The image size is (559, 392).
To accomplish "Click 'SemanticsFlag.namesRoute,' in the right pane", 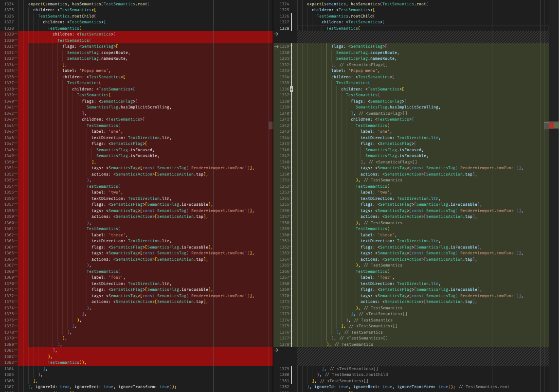I will [x=366, y=58].
